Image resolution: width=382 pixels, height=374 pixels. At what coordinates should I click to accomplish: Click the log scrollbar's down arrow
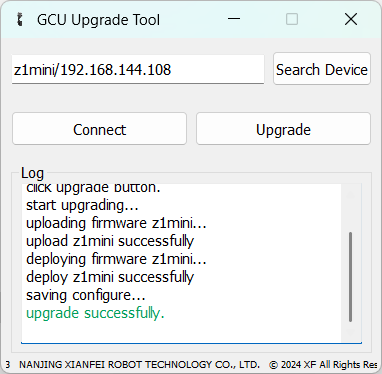point(350,333)
